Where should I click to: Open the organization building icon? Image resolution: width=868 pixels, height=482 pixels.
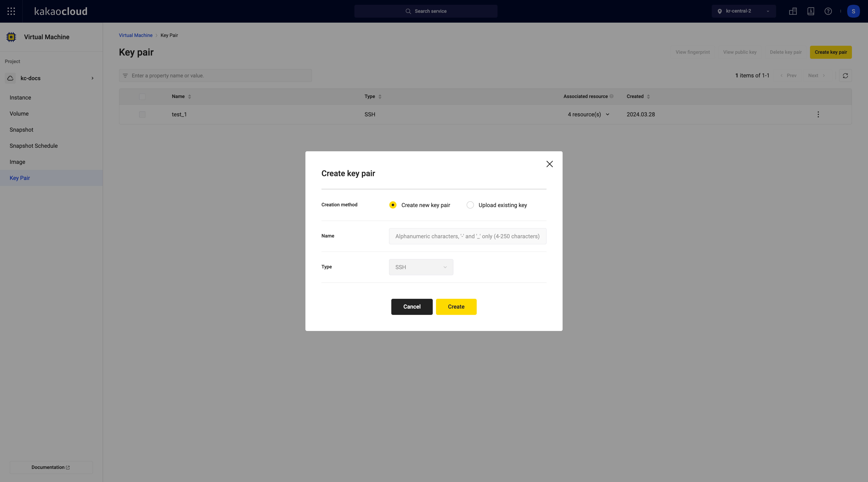pos(793,11)
